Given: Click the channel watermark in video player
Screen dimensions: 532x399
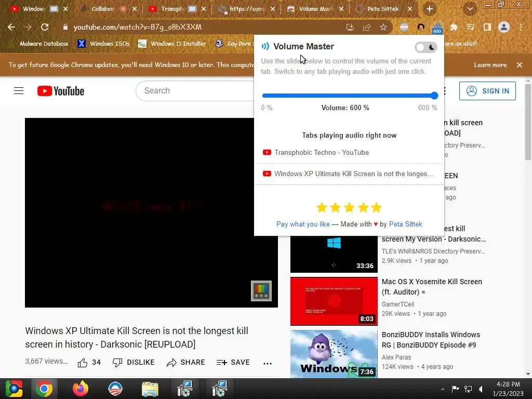Looking at the screenshot, I should tap(261, 291).
